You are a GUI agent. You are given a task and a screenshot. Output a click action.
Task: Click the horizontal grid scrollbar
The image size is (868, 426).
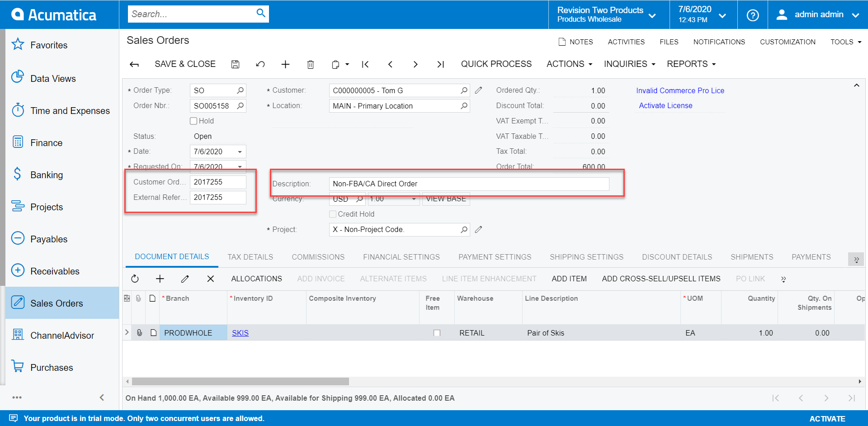click(240, 382)
